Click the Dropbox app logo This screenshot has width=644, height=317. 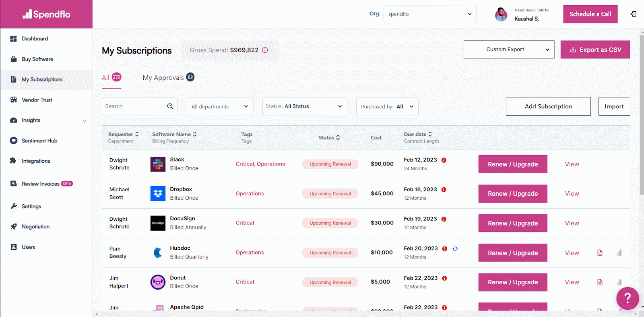pyautogui.click(x=158, y=194)
